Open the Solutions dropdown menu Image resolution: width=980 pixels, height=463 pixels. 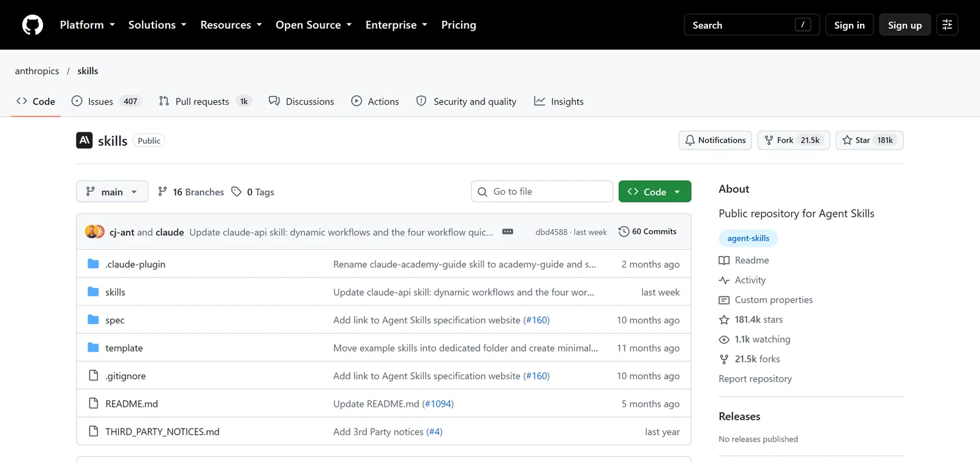click(157, 25)
